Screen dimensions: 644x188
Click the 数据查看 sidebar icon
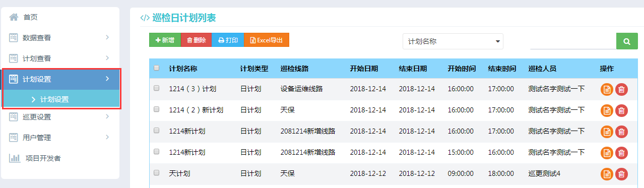(x=14, y=38)
